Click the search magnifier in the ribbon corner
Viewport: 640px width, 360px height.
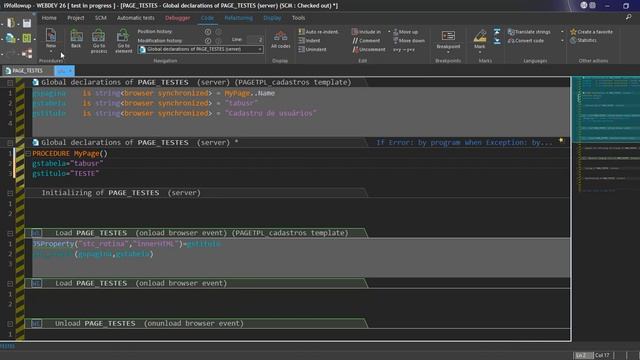629,17
